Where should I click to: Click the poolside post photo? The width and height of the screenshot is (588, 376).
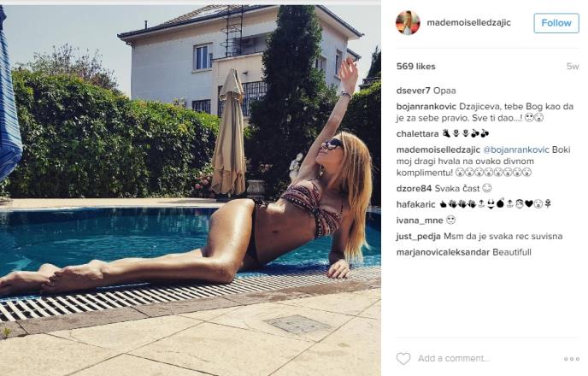point(191,190)
